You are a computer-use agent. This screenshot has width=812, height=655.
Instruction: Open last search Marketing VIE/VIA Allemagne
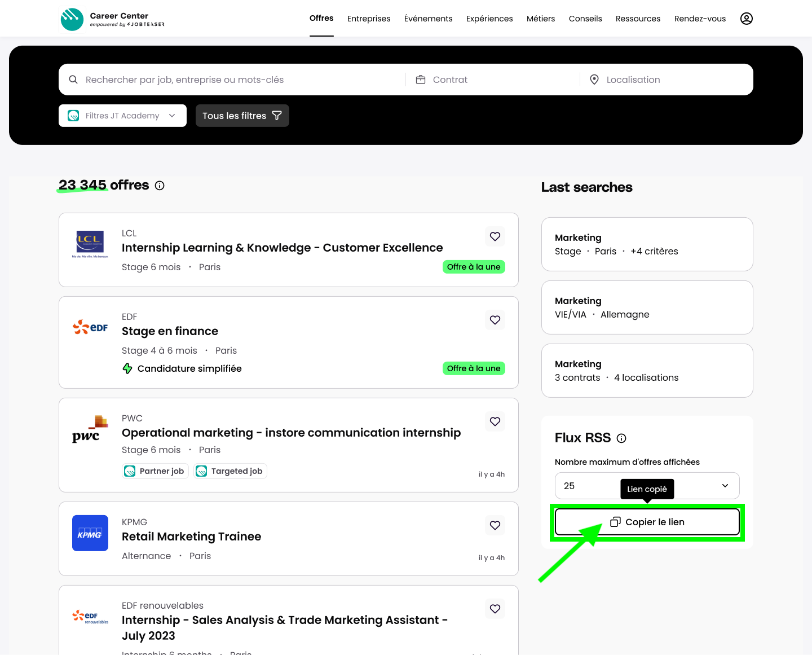point(647,307)
